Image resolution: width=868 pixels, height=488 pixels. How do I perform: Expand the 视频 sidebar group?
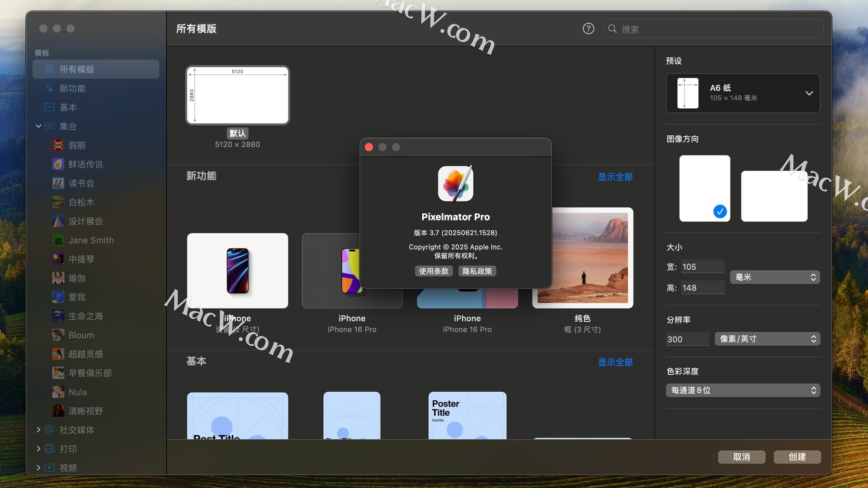point(38,468)
